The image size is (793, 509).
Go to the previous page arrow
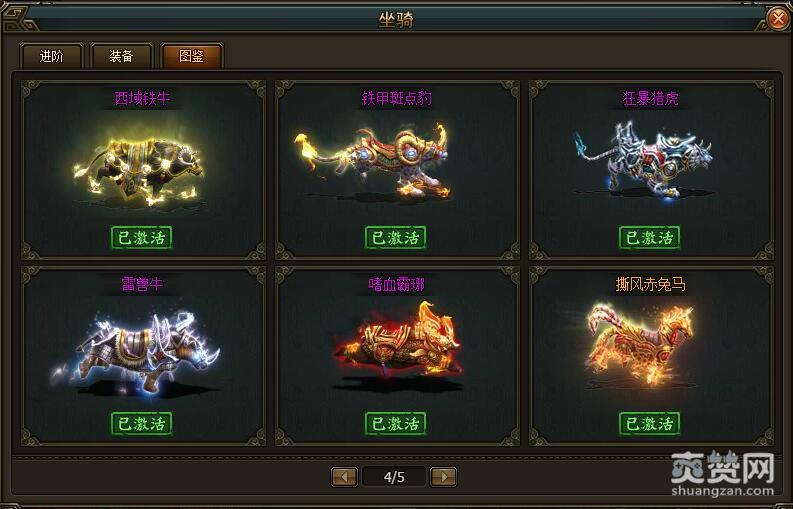[x=344, y=477]
